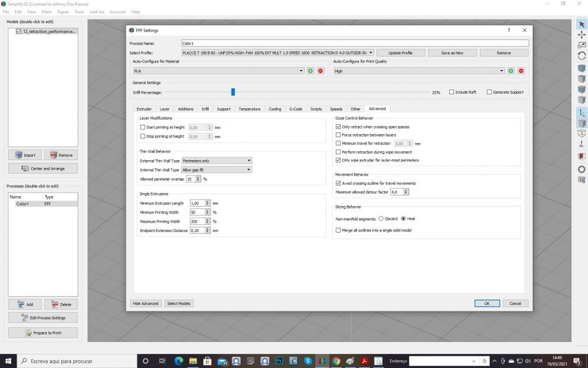Uncheck Only retract when crossing open spaces
Screen dimensions: 588x368
click(x=338, y=127)
